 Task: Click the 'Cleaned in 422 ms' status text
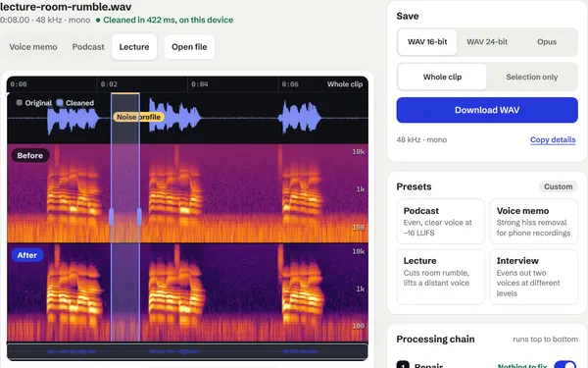(168, 20)
